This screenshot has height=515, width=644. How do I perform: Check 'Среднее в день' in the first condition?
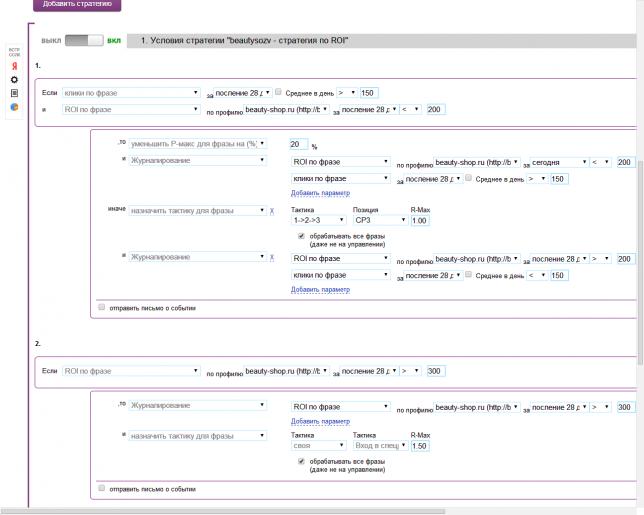tap(278, 93)
